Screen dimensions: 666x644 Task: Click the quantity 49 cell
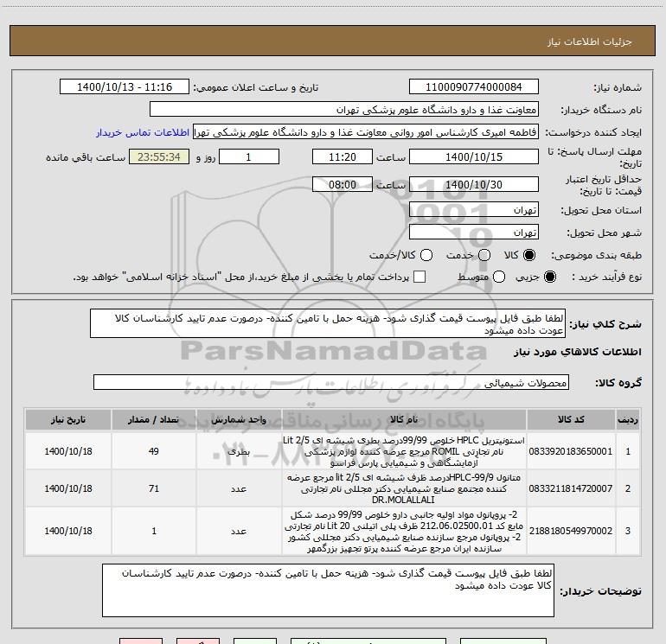[154, 451]
